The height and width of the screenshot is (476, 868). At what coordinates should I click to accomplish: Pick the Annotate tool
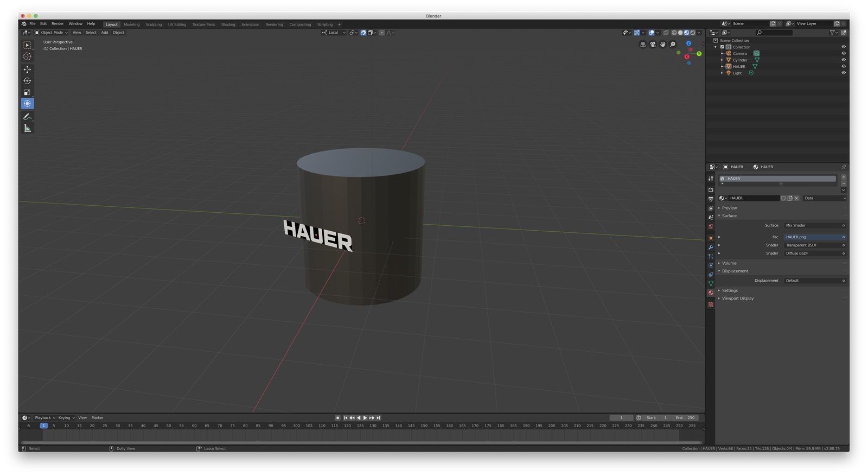tap(27, 117)
